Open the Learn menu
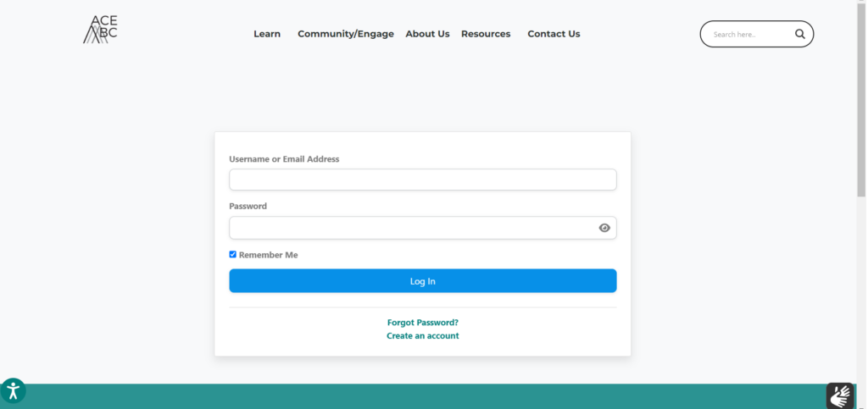The width and height of the screenshot is (868, 409). point(267,34)
